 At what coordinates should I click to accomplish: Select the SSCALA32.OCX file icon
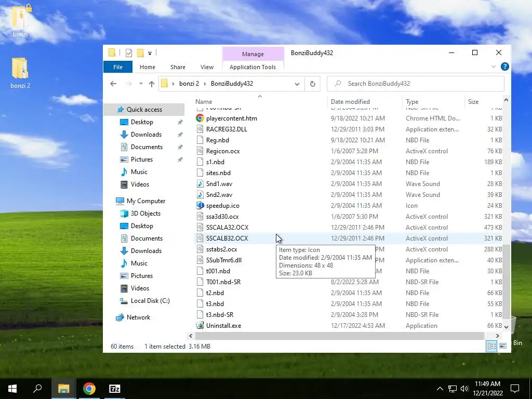coord(200,228)
